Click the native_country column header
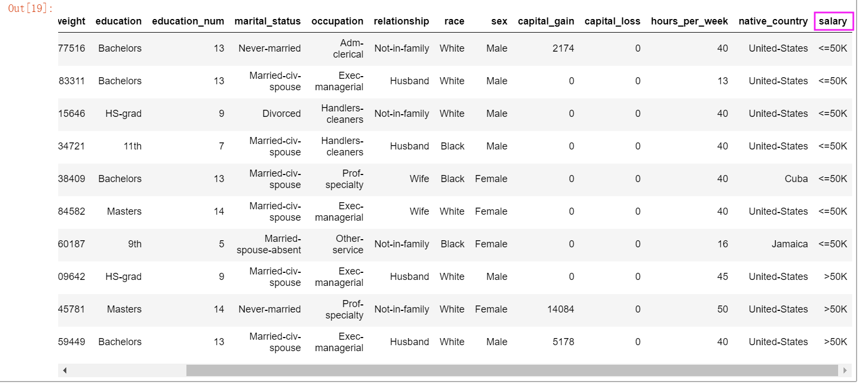 pos(773,21)
